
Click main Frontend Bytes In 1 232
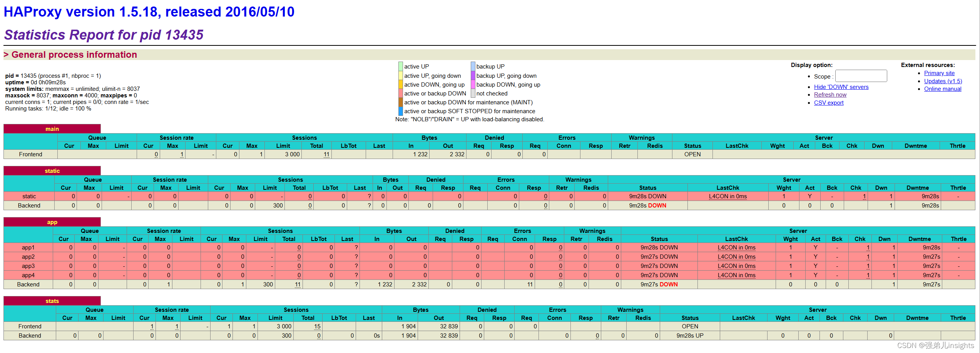point(420,154)
